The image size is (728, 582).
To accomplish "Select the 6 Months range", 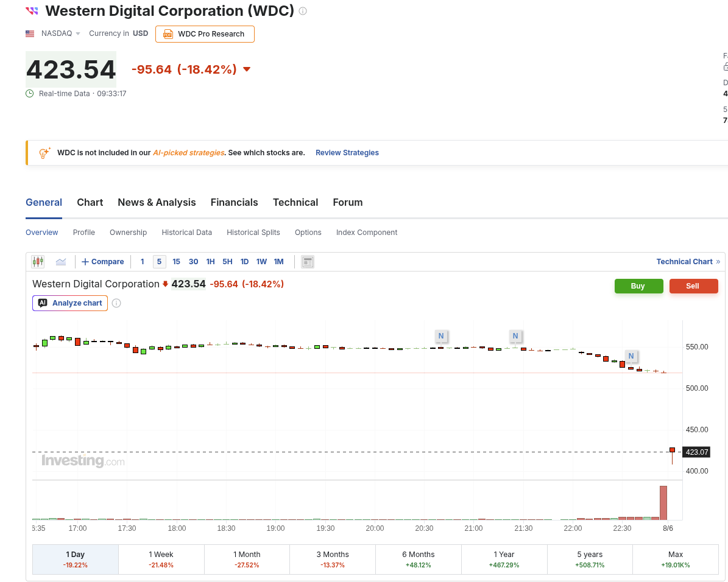I will (419, 559).
